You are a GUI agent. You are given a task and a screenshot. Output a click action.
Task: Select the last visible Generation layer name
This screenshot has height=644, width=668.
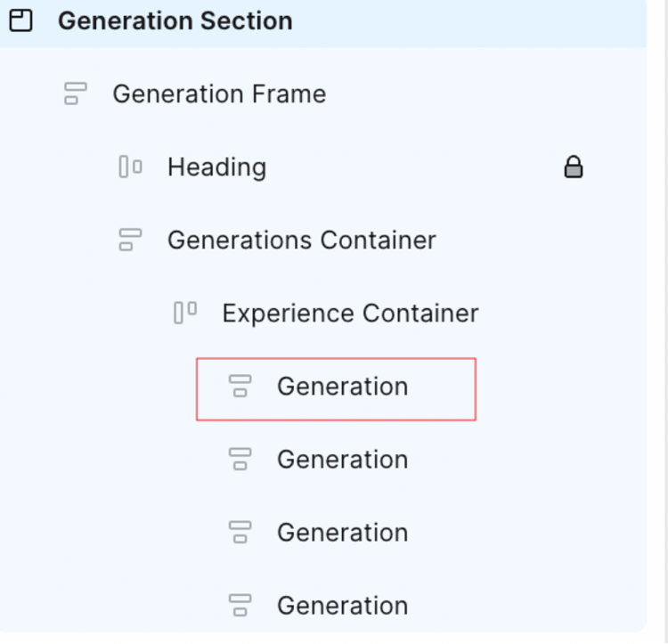[x=342, y=605]
